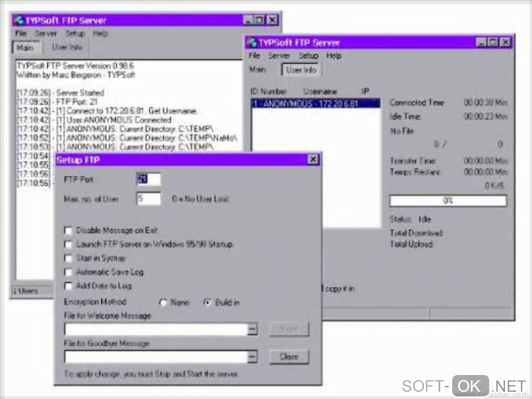Screen dimensions: 532x399
Task: Switch to Main tab in right window
Action: click(x=258, y=69)
